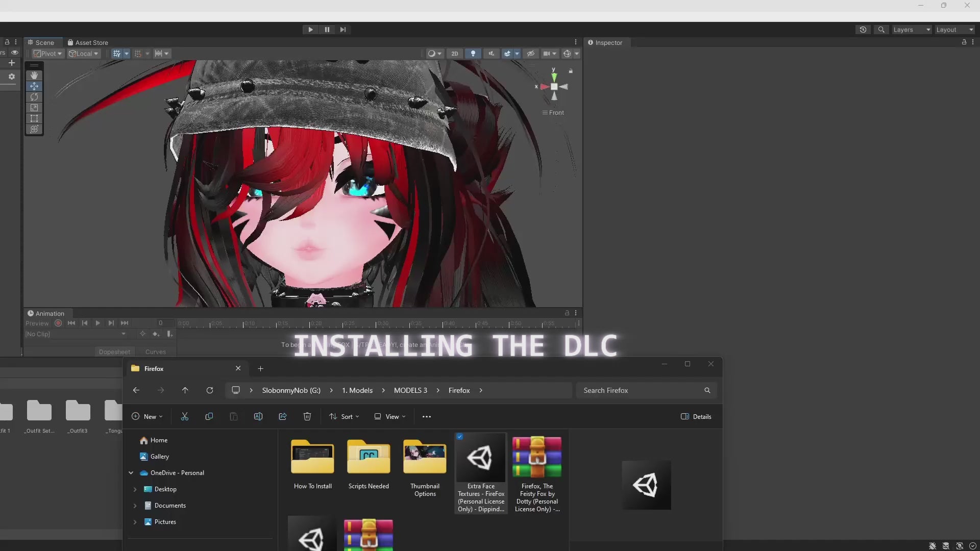Toggle the Front perspective label
Viewport: 980px width, 551px height.
[553, 113]
